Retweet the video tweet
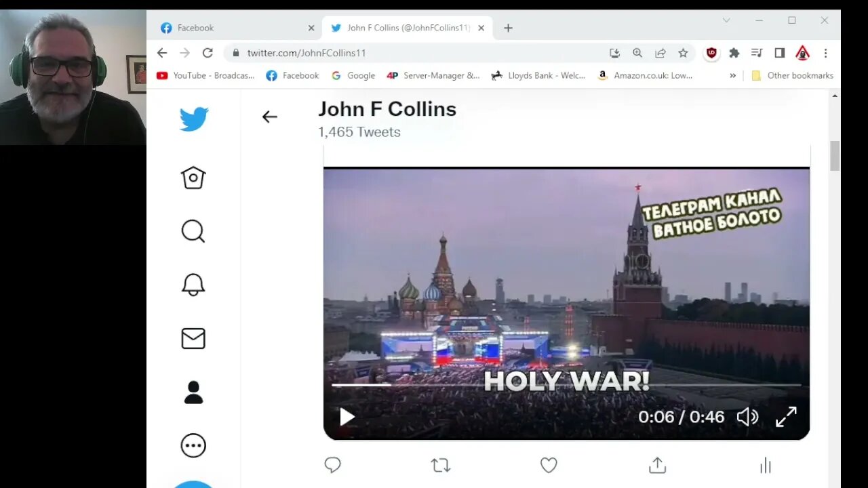Screen dimensions: 868x488 441,465
